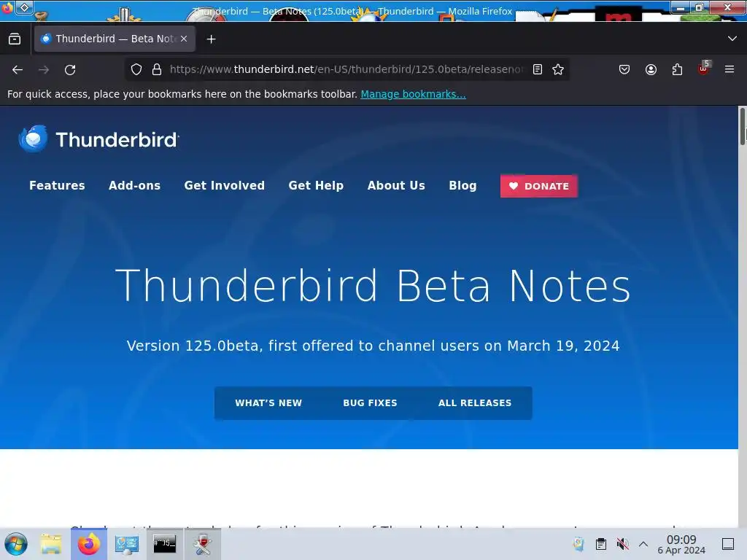Image resolution: width=747 pixels, height=560 pixels.
Task: Open the Extensions puzzle icon
Action: pos(677,69)
